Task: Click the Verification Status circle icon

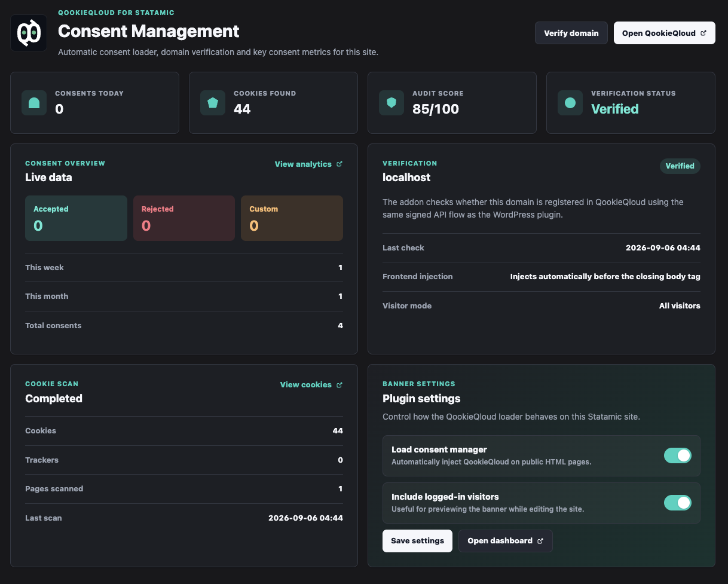Action: [570, 103]
